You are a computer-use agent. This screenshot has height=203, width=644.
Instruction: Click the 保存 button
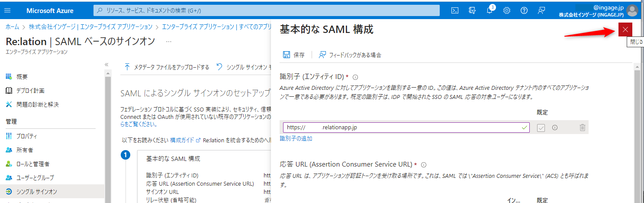tap(294, 55)
